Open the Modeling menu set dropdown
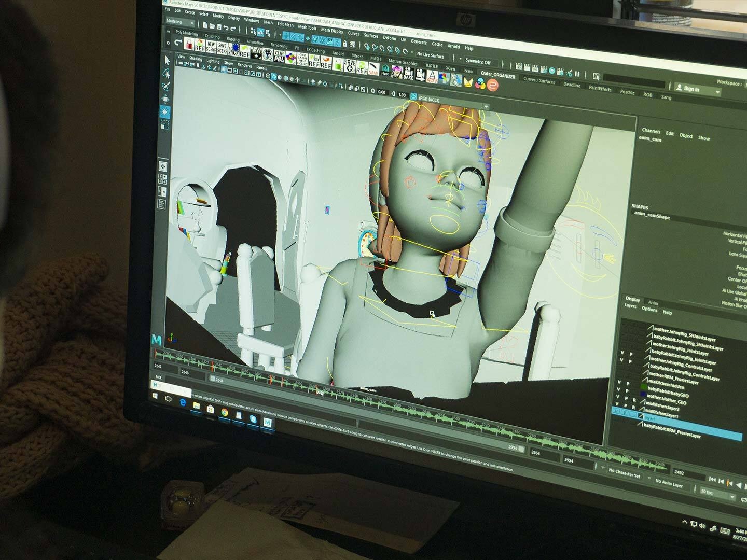This screenshot has width=747, height=560. [x=179, y=22]
